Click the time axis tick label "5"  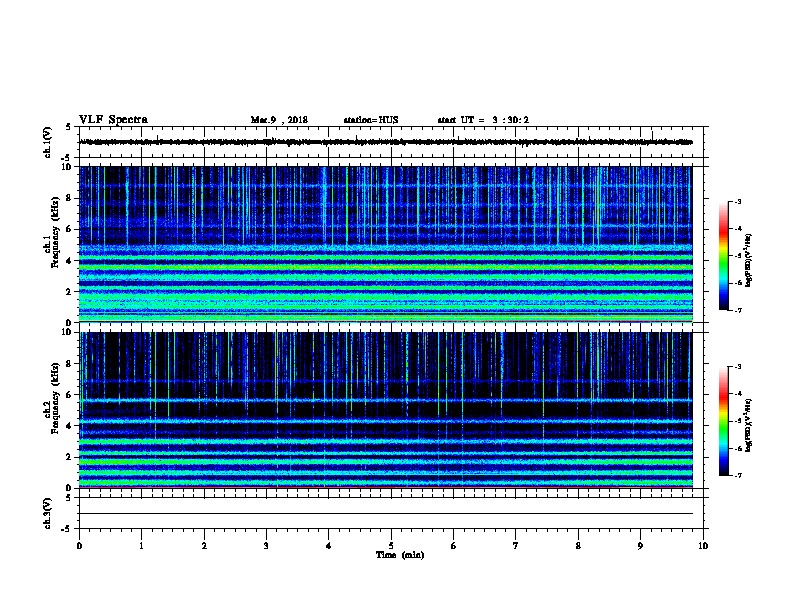(x=391, y=546)
